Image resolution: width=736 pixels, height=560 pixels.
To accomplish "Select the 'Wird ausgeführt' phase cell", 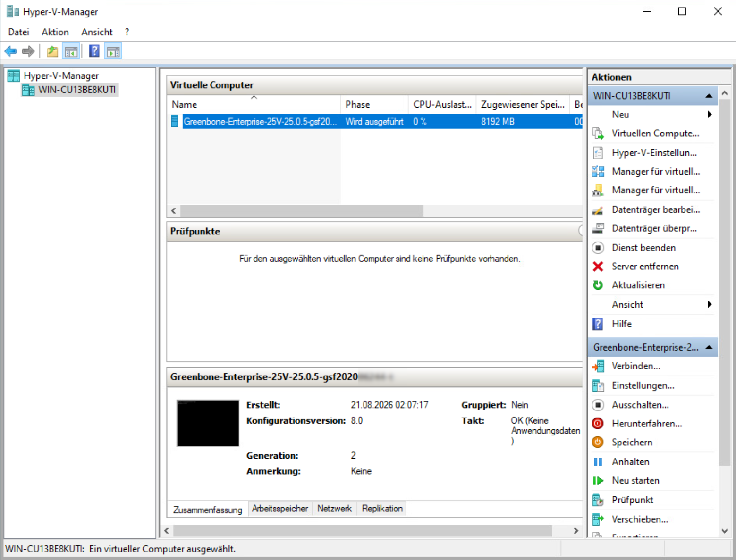I will coord(374,122).
